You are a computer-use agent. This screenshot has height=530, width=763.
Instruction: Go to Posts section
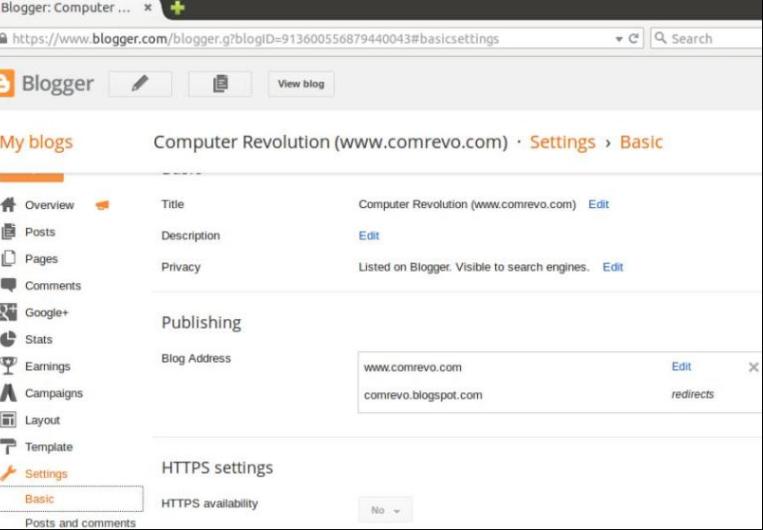point(40,232)
